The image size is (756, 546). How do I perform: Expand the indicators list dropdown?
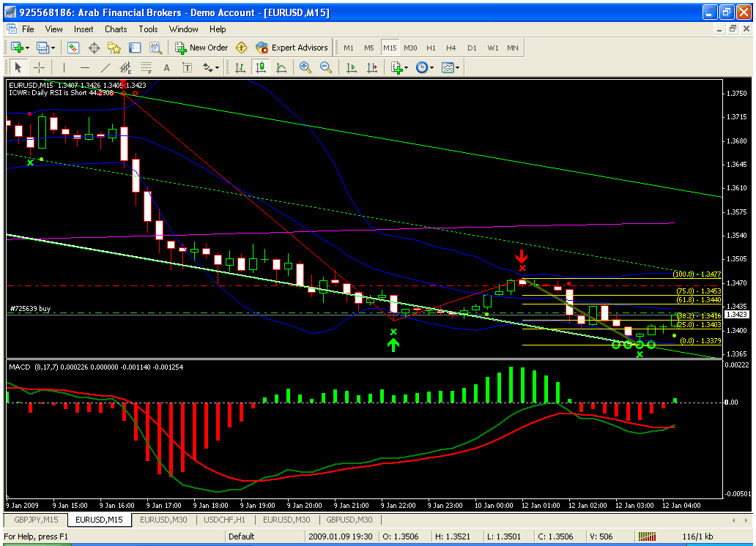(x=399, y=68)
